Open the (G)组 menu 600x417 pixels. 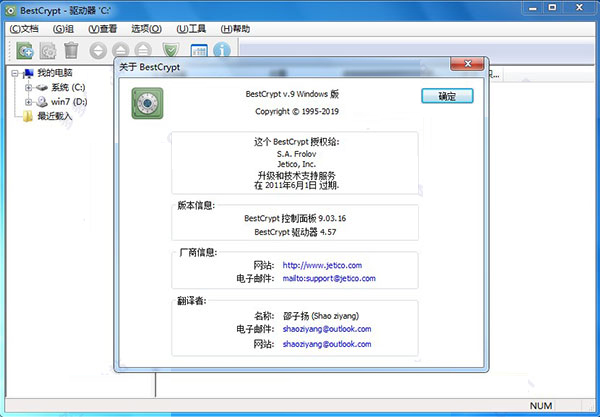[x=63, y=29]
